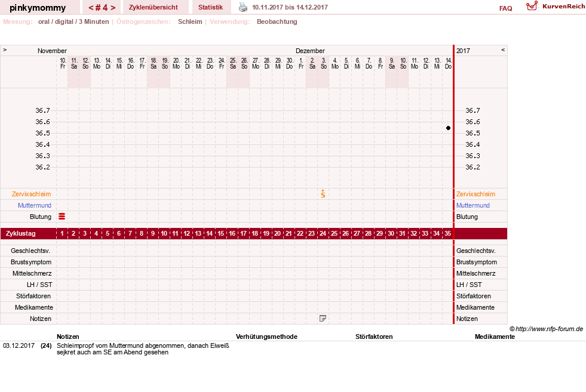Click the temperature dot on 14 December
The width and height of the screenshot is (586, 392).
[x=448, y=128]
